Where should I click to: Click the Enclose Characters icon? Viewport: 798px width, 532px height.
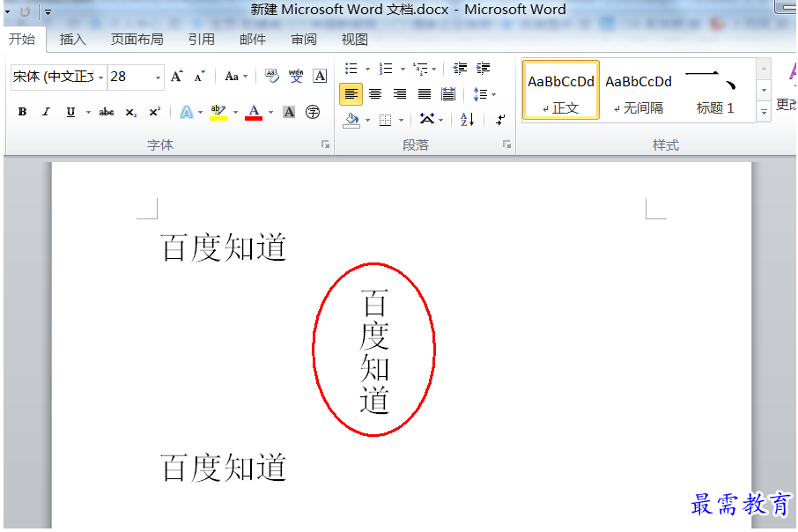(x=313, y=112)
